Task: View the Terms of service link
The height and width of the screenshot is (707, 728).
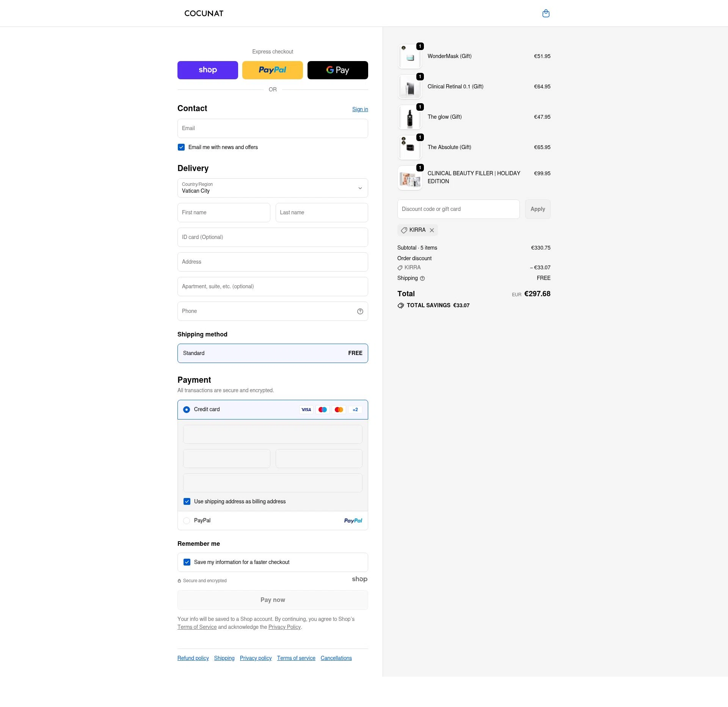Action: [x=296, y=658]
